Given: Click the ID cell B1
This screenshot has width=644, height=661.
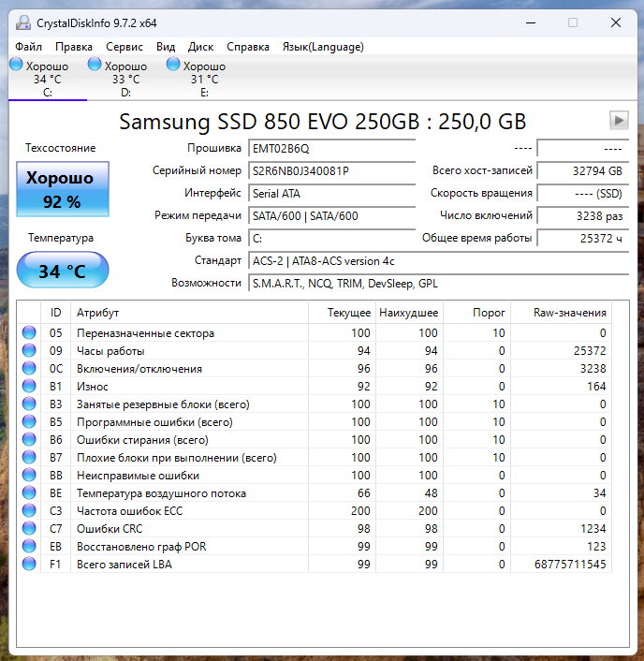Looking at the screenshot, I should (55, 387).
